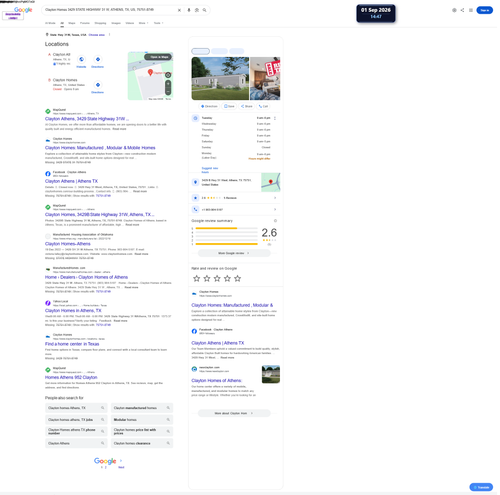Open Clayton Athens, 3429 State Highway 31W result

87,119
